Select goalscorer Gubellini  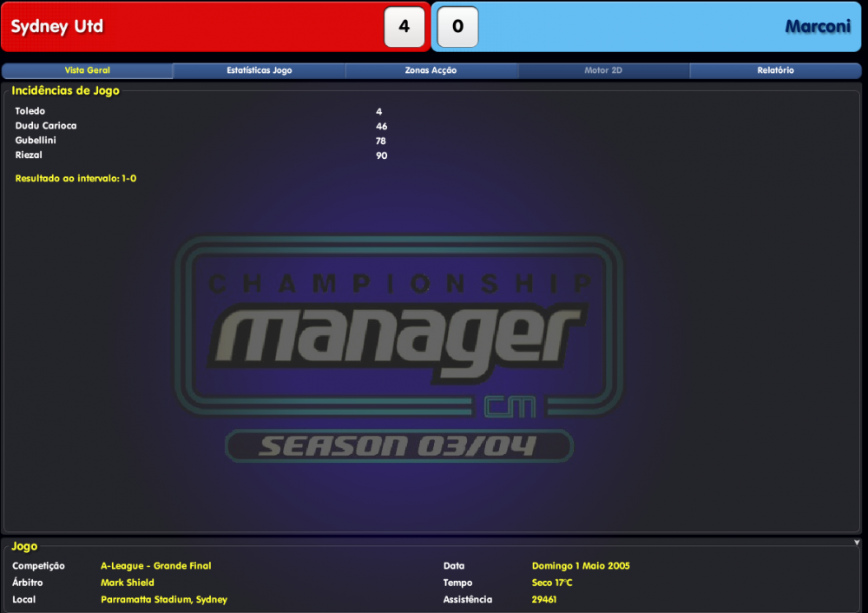[x=36, y=141]
